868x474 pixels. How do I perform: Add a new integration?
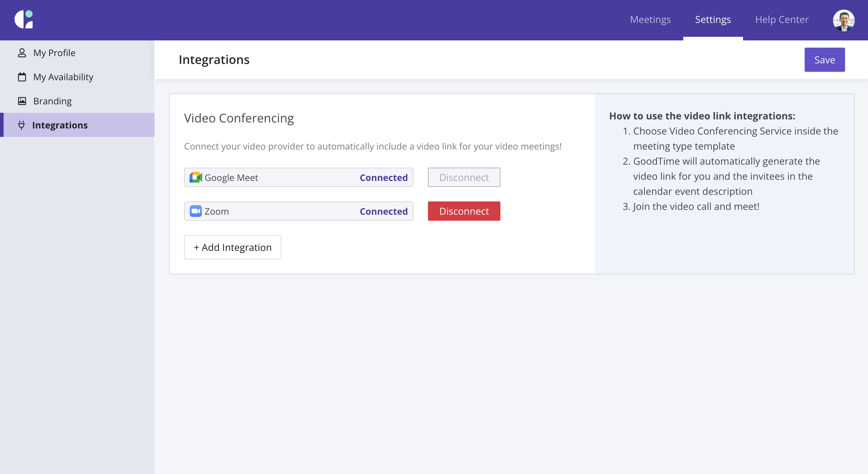coord(232,248)
